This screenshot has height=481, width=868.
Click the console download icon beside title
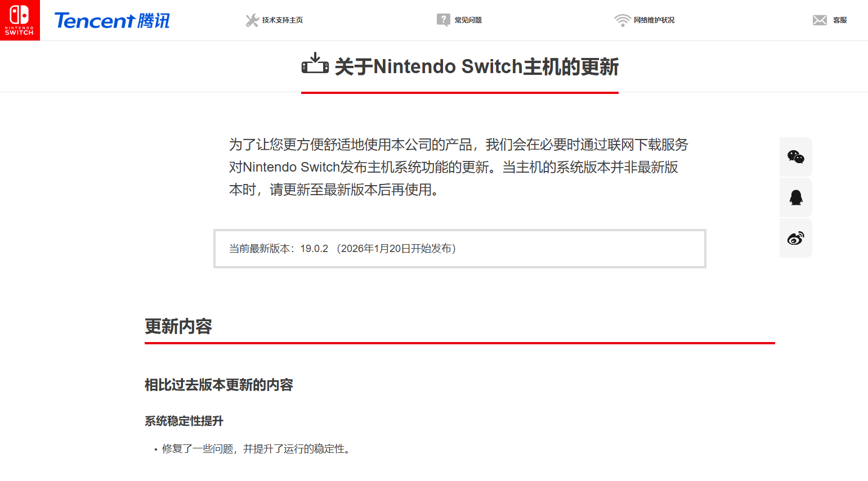coord(315,64)
